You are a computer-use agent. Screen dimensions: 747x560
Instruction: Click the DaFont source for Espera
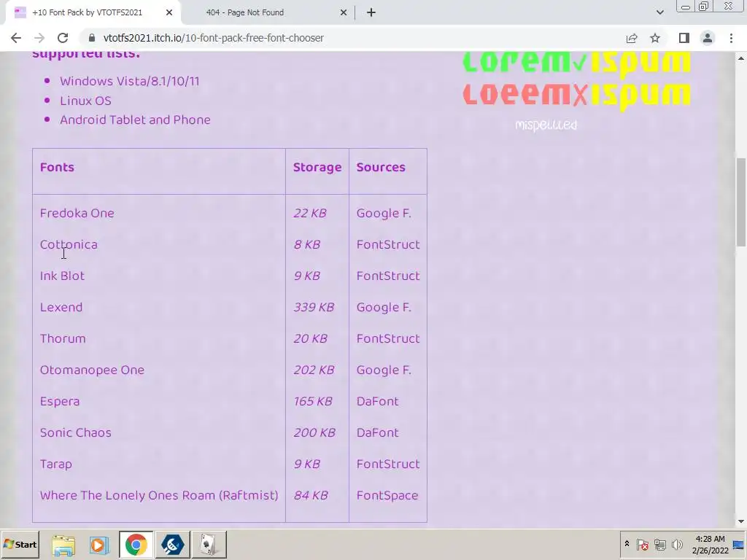click(377, 402)
